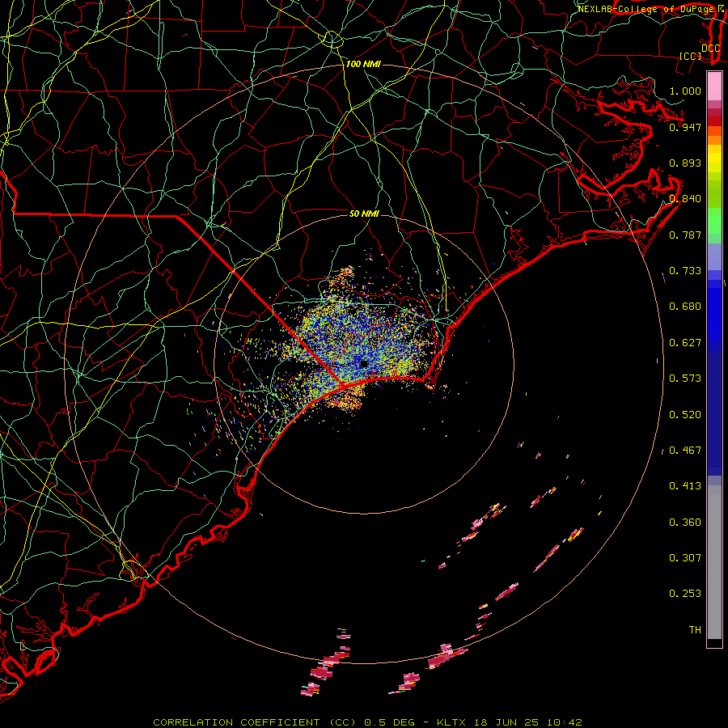The width and height of the screenshot is (728, 728).
Task: Click the 0.413 legend value
Action: pos(685,486)
